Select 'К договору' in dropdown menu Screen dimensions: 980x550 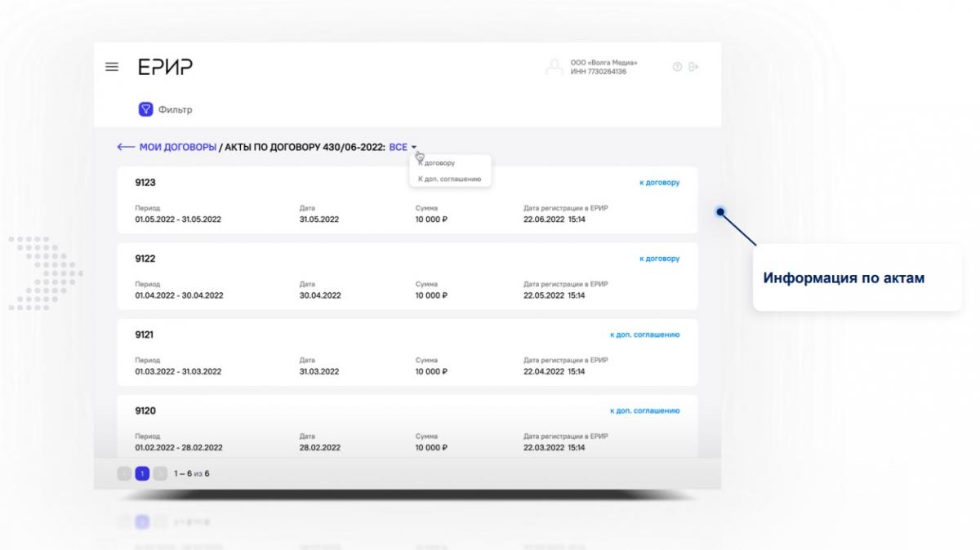[x=437, y=163]
